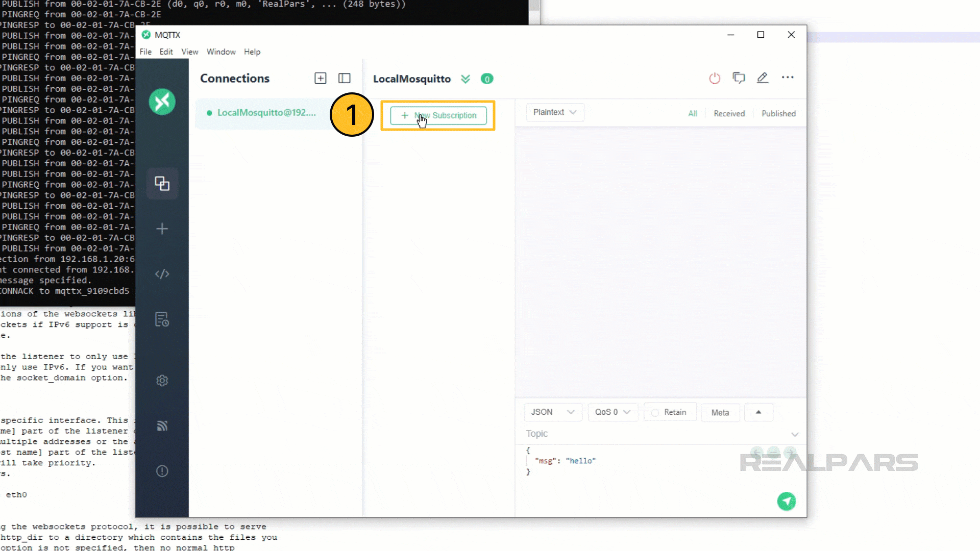Open the more options ellipsis menu
The height and width of the screenshot is (551, 980).
pyautogui.click(x=788, y=78)
